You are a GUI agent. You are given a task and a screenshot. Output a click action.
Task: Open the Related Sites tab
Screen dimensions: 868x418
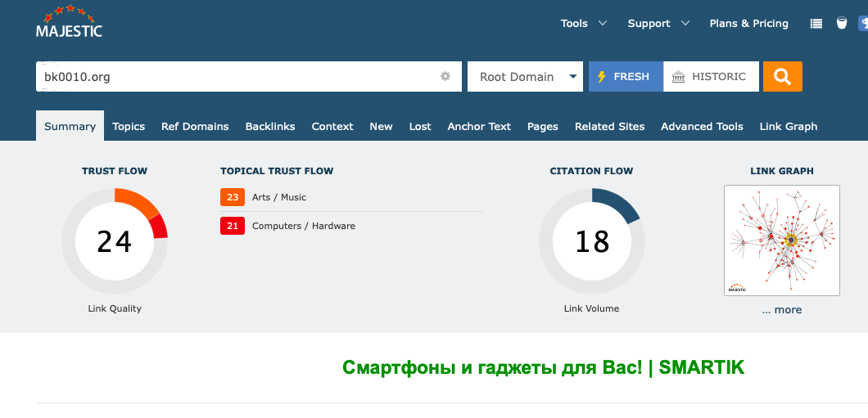point(609,126)
